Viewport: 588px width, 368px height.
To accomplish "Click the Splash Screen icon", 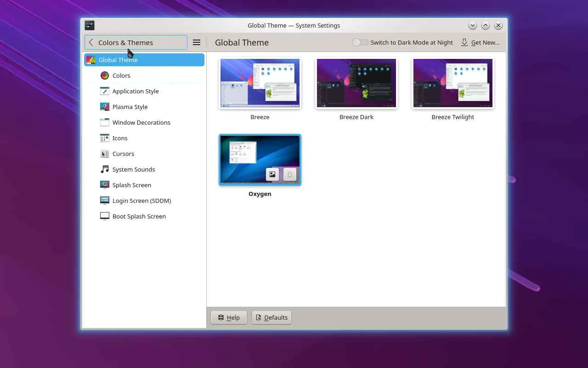I will [105, 185].
